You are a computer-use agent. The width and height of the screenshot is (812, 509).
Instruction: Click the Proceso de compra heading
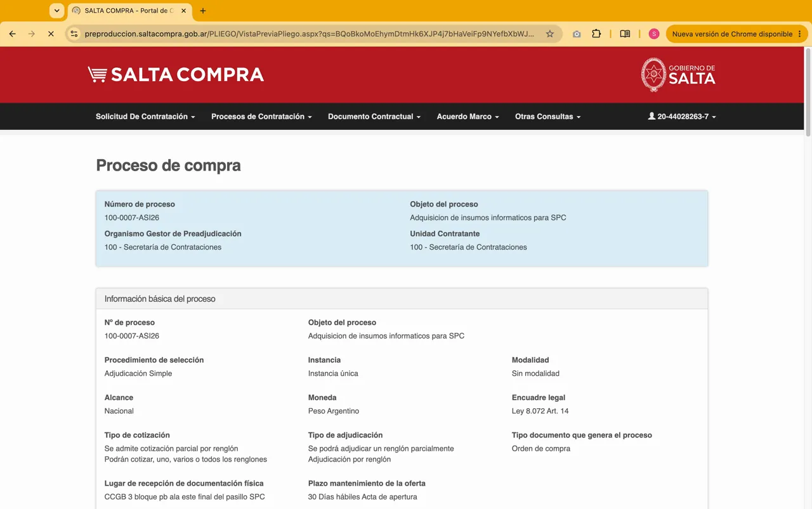pyautogui.click(x=168, y=165)
